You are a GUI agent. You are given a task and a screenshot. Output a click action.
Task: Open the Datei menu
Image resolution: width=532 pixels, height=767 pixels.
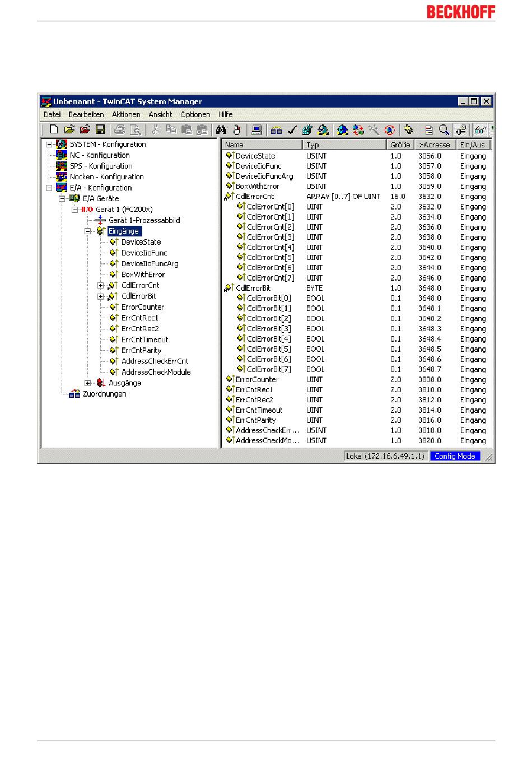pos(52,114)
